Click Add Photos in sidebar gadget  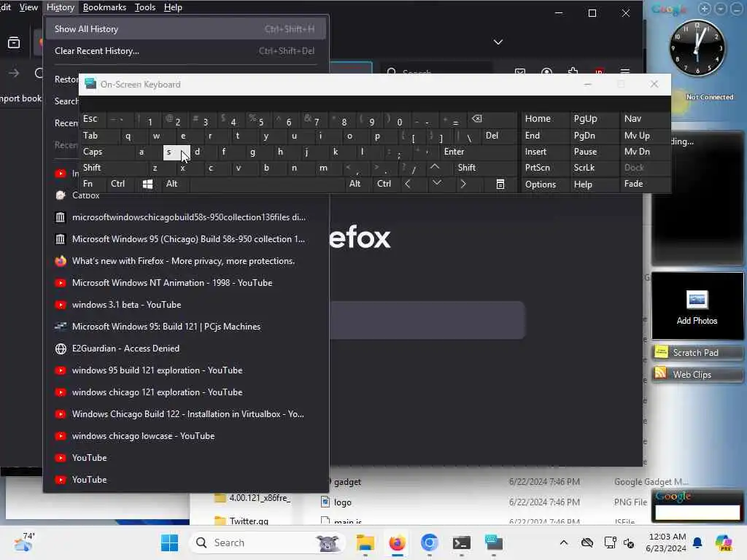click(697, 307)
